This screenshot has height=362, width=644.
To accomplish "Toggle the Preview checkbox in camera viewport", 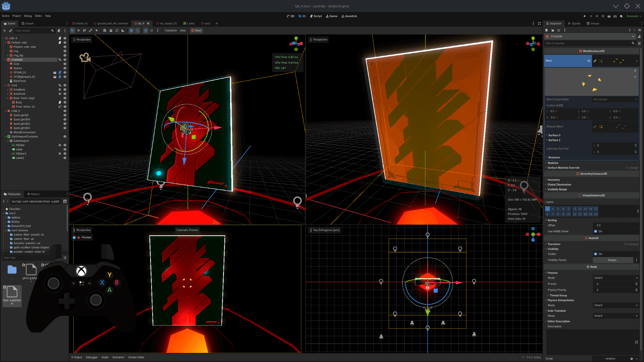I will click(74, 237).
